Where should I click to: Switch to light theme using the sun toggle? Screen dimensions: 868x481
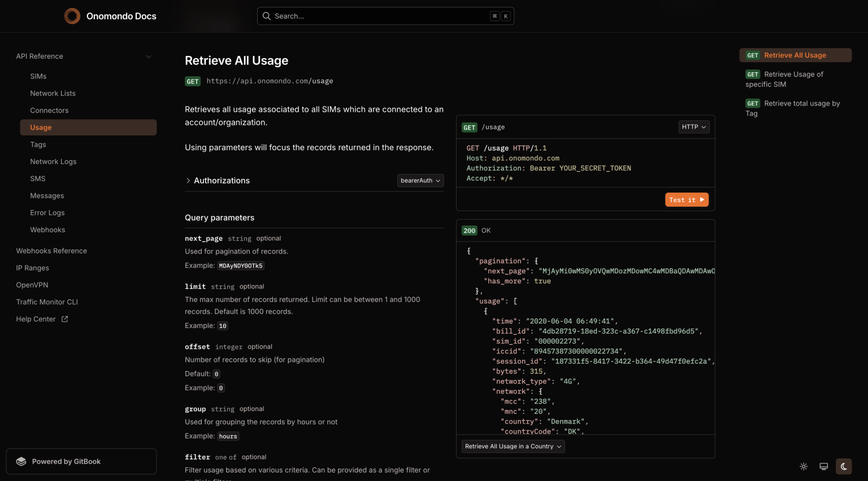pos(804,466)
